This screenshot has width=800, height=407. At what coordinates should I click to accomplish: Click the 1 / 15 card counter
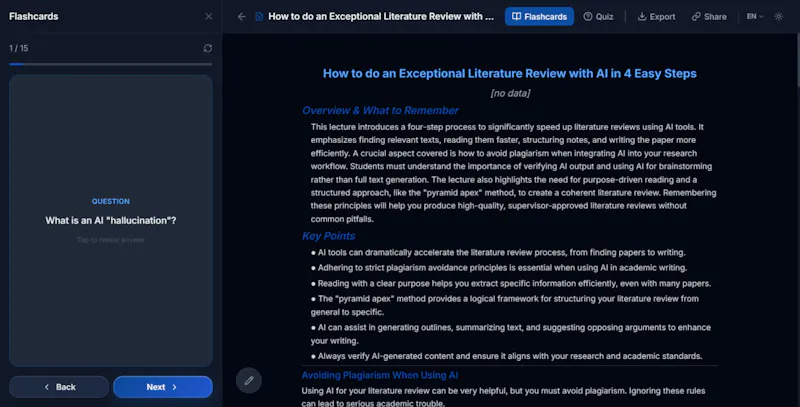pyautogui.click(x=19, y=48)
